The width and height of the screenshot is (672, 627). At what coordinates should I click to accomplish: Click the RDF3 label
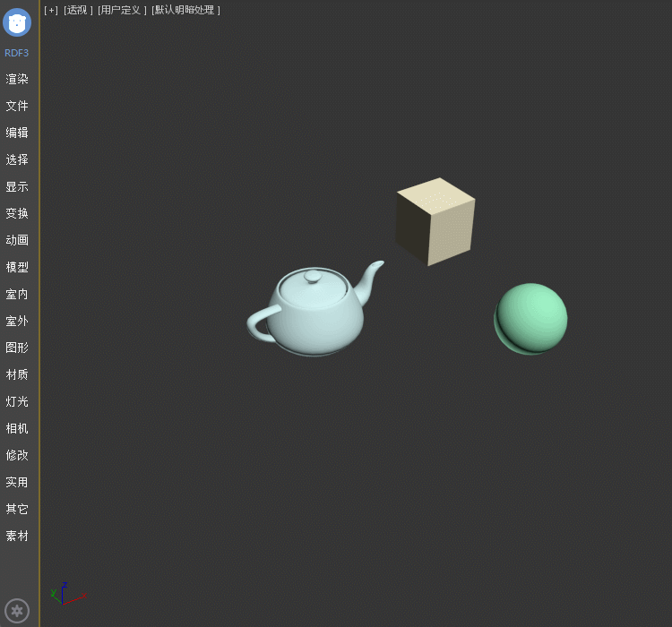click(17, 53)
